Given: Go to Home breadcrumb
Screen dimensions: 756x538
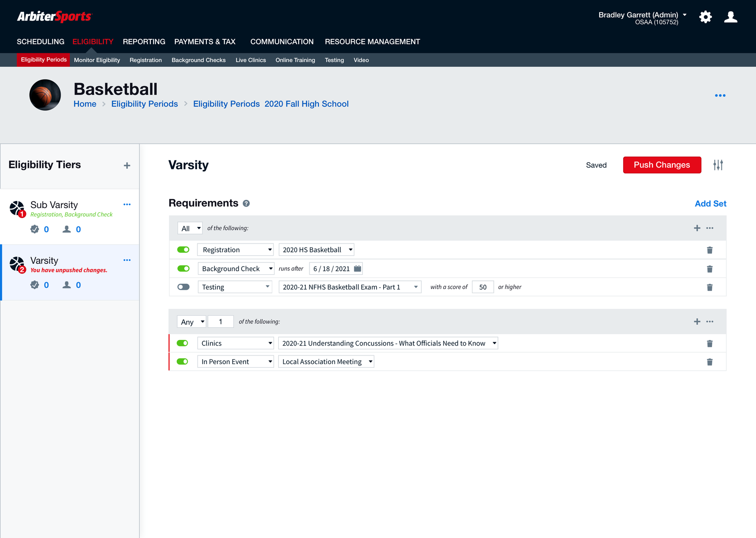Looking at the screenshot, I should [x=85, y=104].
